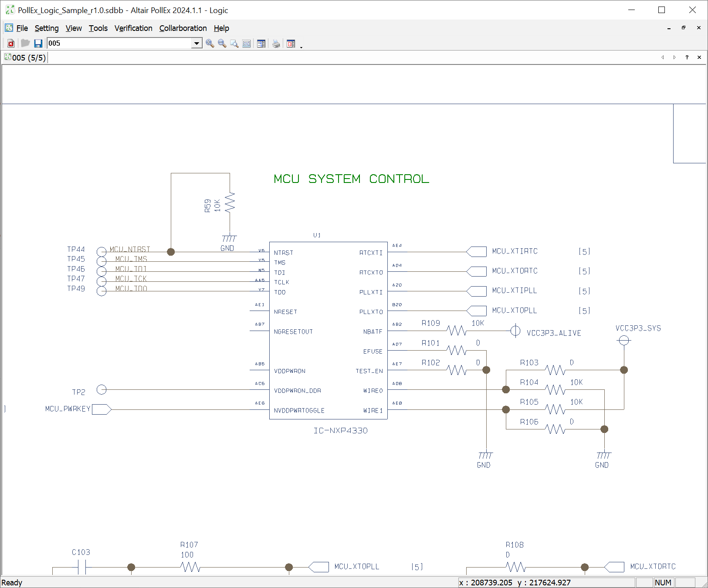Click the red X close-design icon
Screen dimensions: 708x588
[11, 43]
